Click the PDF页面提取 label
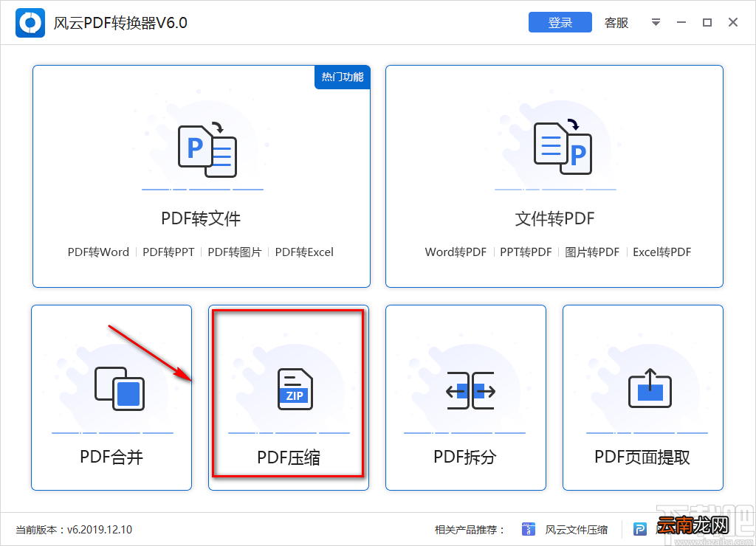 pyautogui.click(x=642, y=457)
